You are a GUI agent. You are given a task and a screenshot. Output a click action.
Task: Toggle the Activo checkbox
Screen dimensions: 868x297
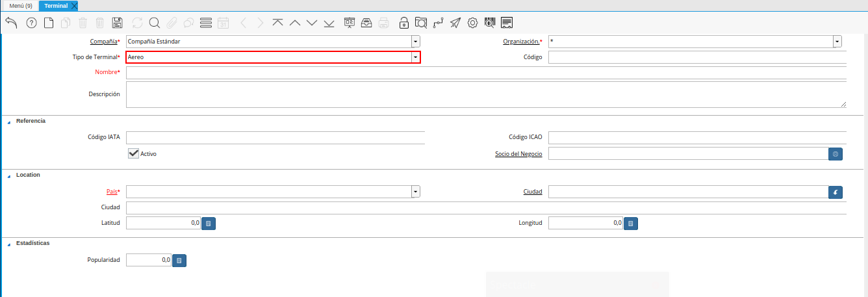click(134, 153)
